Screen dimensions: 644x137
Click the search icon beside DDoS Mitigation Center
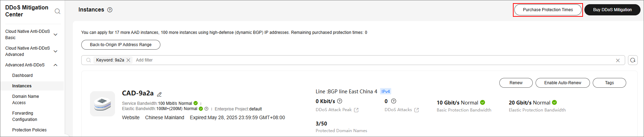point(58,11)
